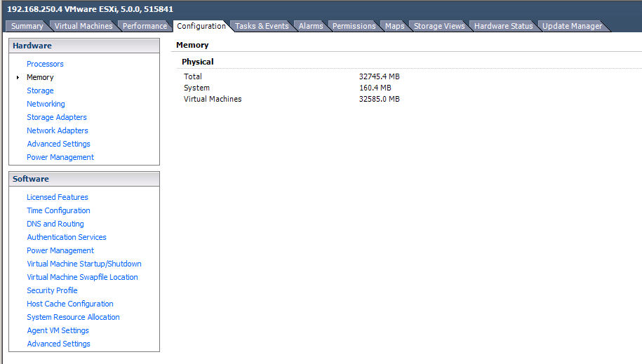
Task: Click the Hardware panel header
Action: pyautogui.click(x=84, y=46)
